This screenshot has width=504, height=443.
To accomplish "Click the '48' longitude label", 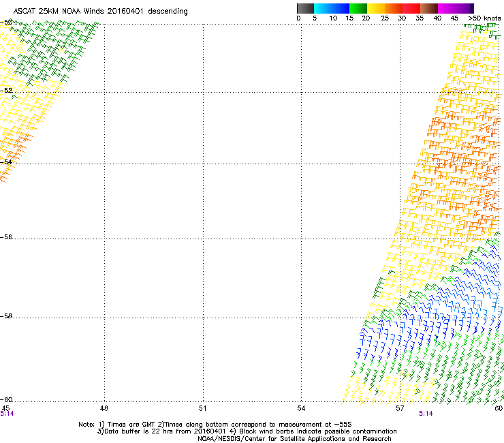I will pos(104,408).
